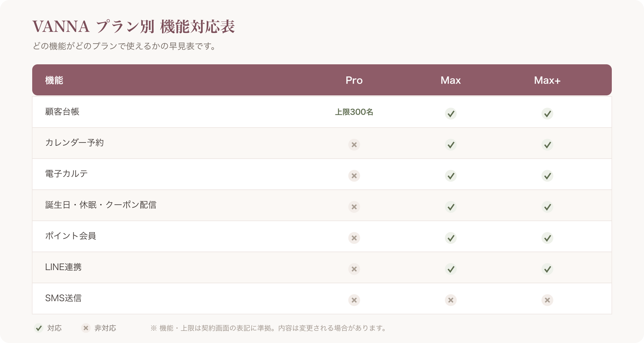The width and height of the screenshot is (644, 343).
Task: Click the Max checkmark for 顧客台帳
Action: (451, 114)
